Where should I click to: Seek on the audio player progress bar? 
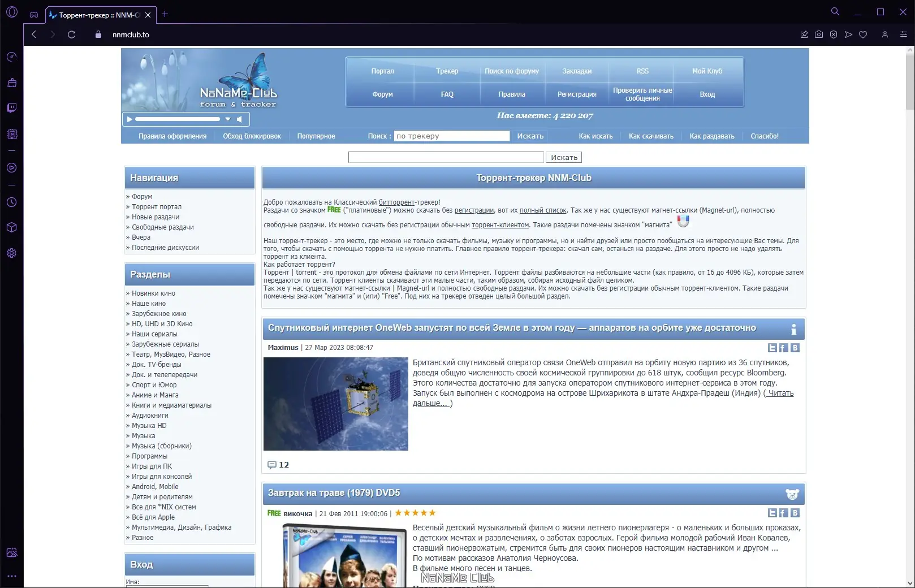178,119
